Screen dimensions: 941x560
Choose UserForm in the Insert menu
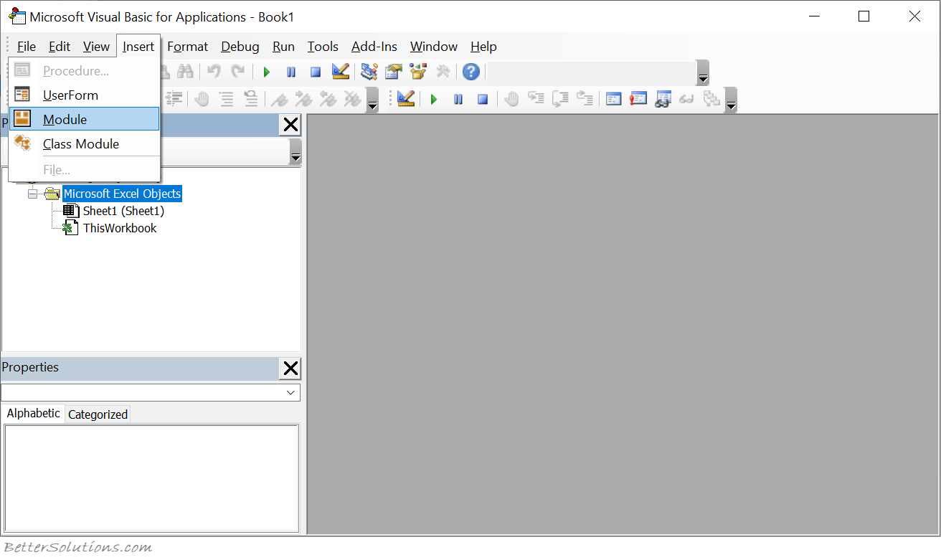[x=84, y=95]
